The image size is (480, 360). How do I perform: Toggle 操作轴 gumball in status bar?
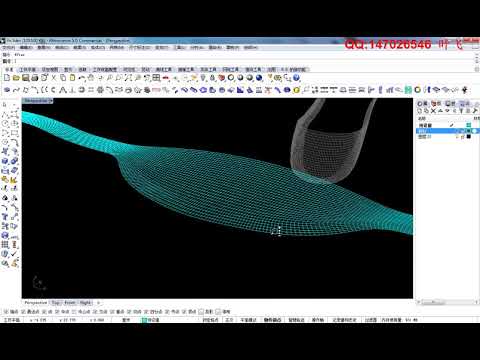318,320
